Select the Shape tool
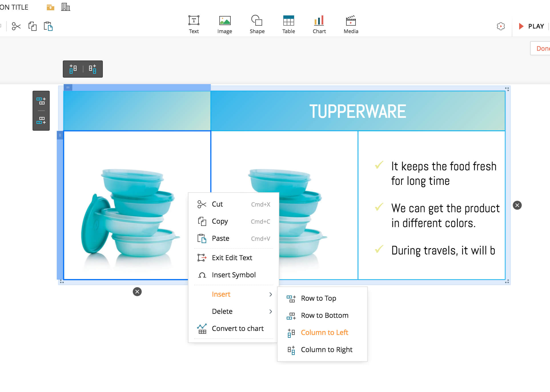 [257, 24]
